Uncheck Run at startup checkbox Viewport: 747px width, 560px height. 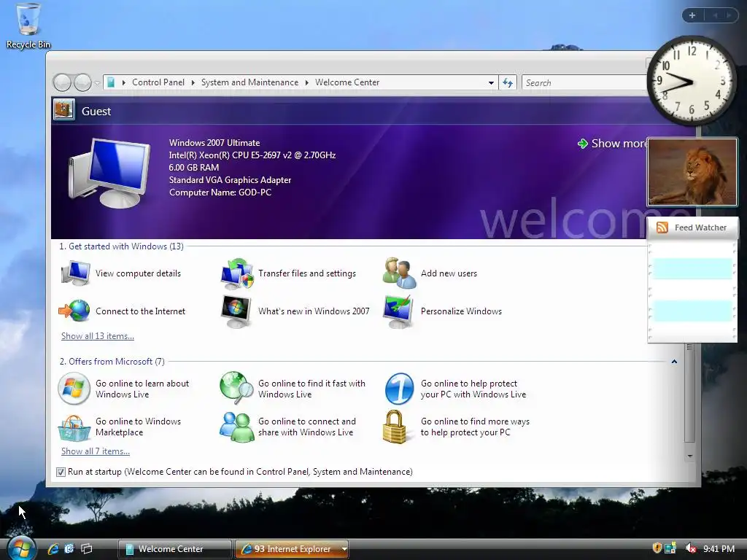point(61,472)
